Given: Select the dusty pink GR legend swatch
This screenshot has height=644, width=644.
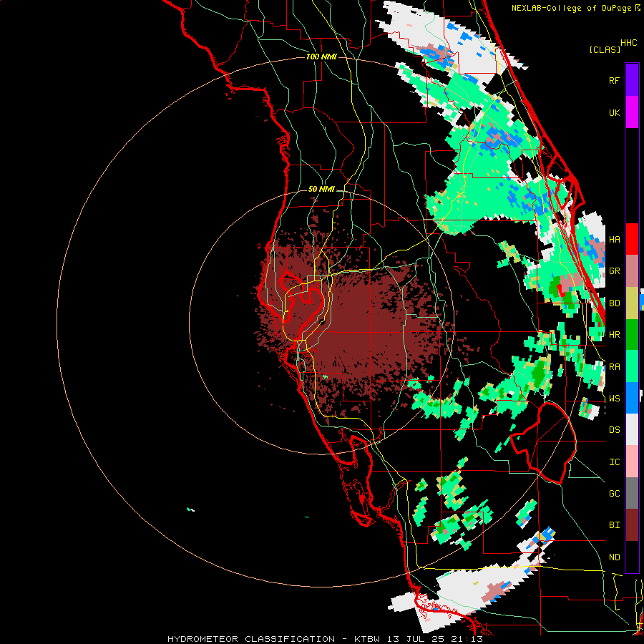Looking at the screenshot, I should click(632, 271).
